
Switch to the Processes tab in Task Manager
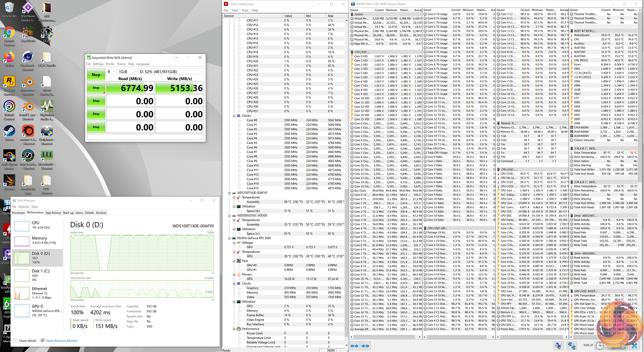18,213
